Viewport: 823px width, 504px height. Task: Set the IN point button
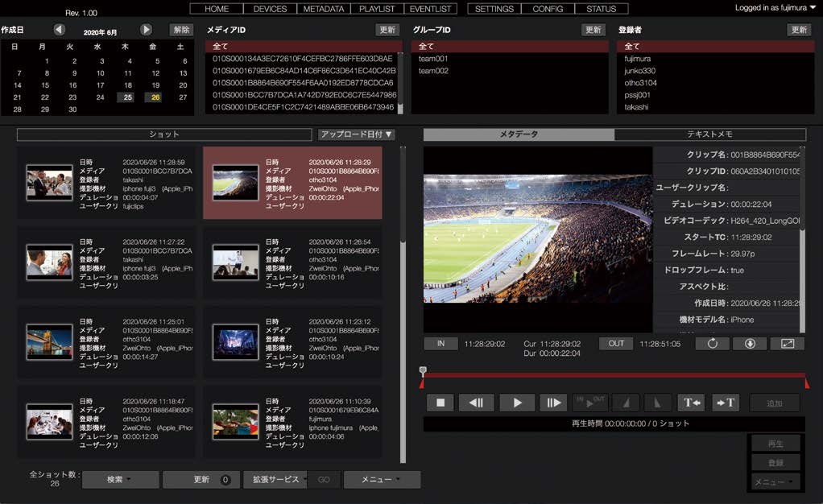[x=440, y=344]
